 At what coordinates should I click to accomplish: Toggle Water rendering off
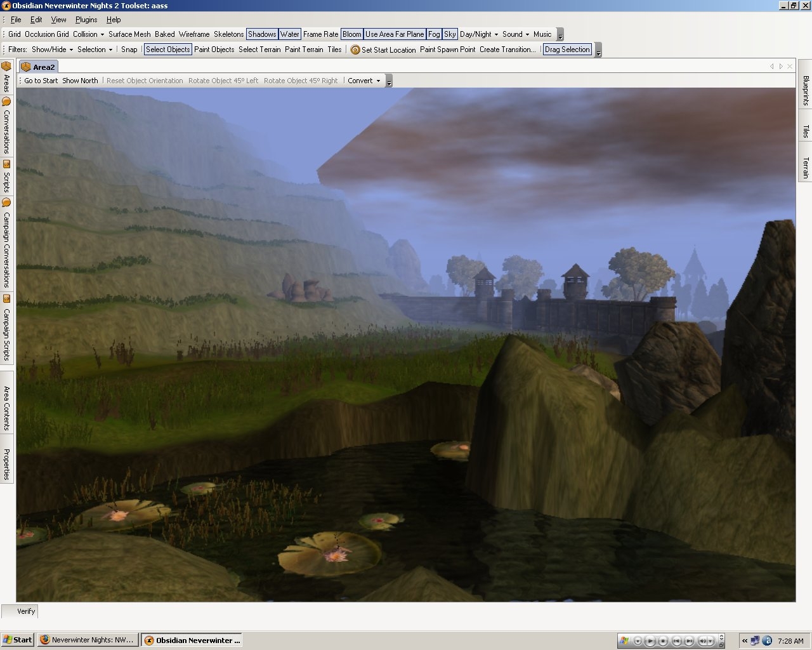(x=290, y=34)
